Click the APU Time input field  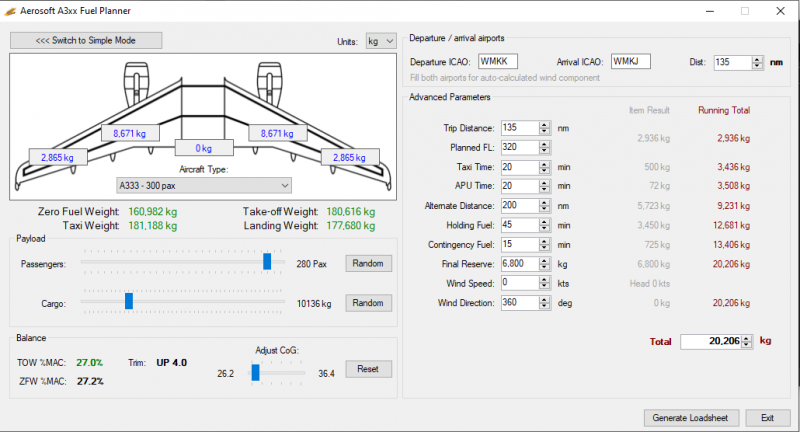[x=519, y=186]
